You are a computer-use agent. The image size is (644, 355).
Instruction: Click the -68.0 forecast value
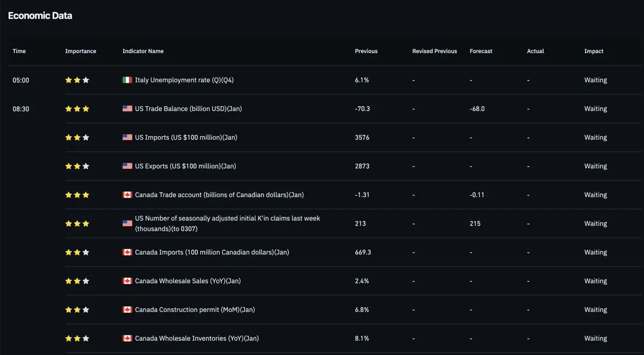click(x=477, y=108)
